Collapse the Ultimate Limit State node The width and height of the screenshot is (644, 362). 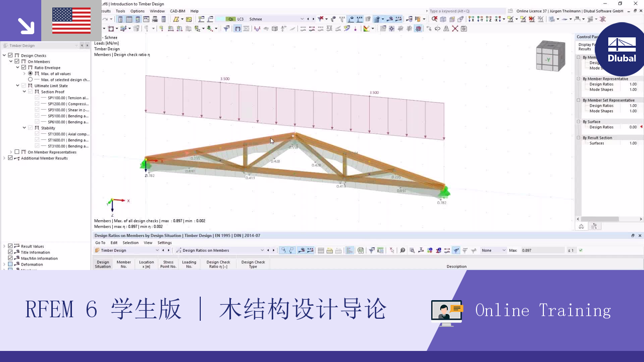pyautogui.click(x=18, y=85)
